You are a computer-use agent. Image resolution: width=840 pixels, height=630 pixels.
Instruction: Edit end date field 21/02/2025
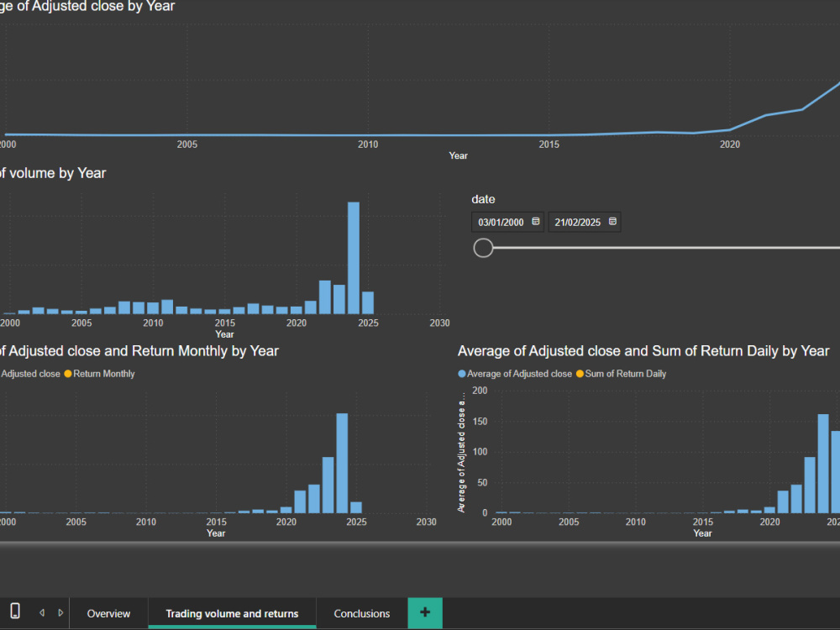pyautogui.click(x=578, y=223)
